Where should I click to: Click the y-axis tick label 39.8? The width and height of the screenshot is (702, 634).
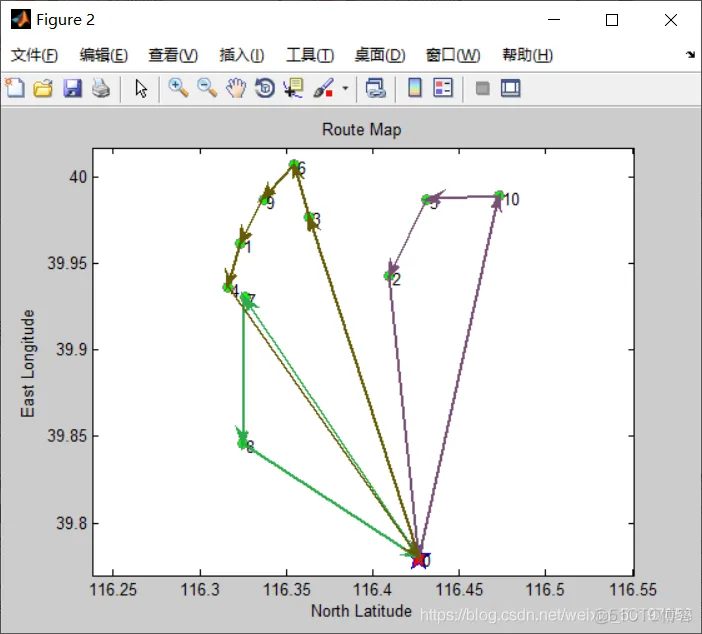tap(72, 523)
